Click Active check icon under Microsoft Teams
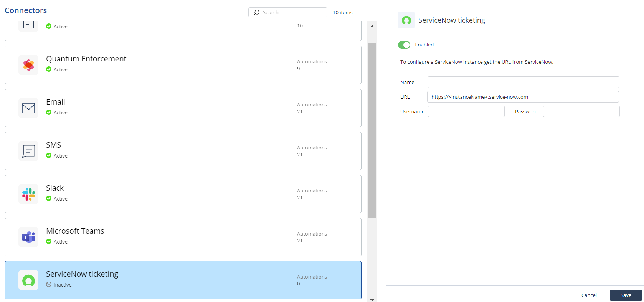Viewport: 644px width, 302px height. click(49, 241)
